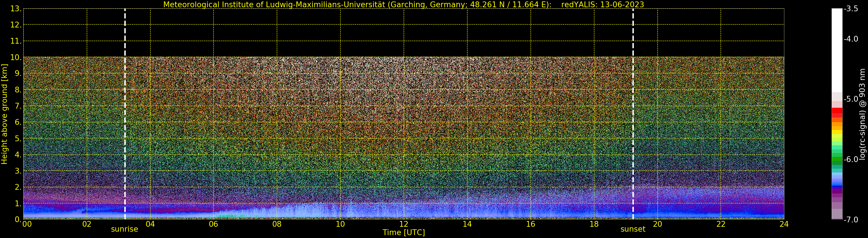Click the sunset dashed vertical marker line
This screenshot has height=238, width=868.
point(633,114)
